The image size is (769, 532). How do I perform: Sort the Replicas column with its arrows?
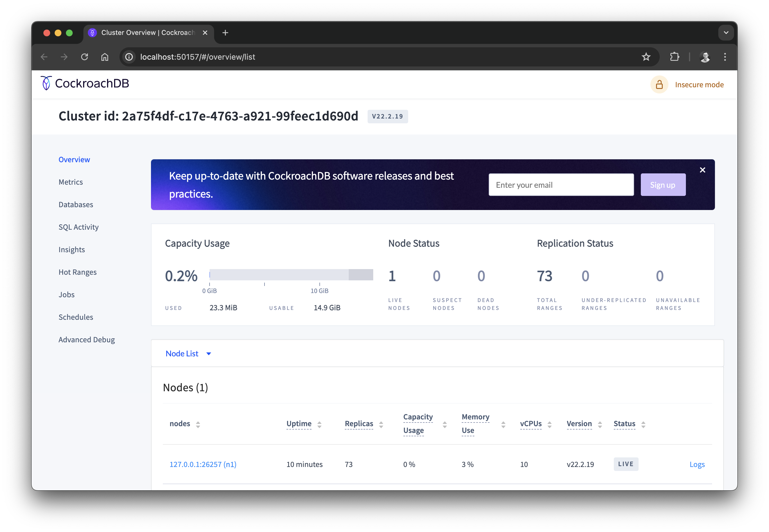(x=382, y=424)
